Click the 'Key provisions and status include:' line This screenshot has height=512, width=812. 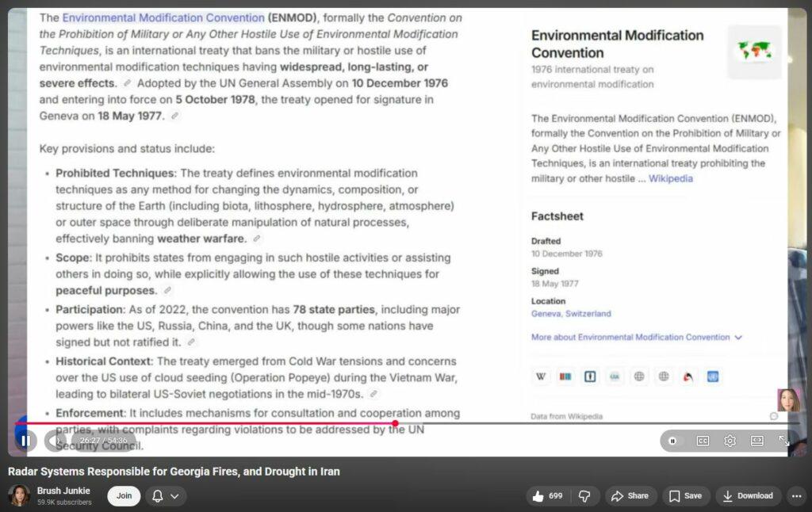point(127,148)
